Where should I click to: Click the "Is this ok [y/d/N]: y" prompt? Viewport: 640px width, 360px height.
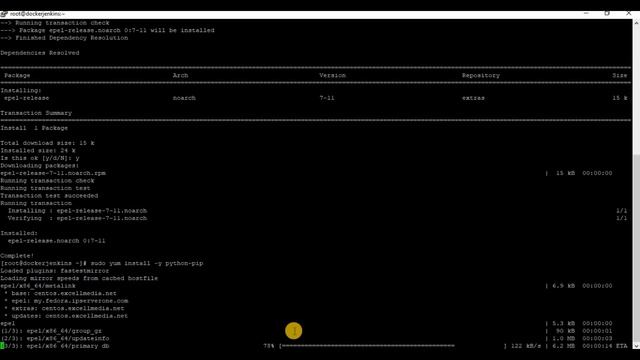(x=40, y=158)
